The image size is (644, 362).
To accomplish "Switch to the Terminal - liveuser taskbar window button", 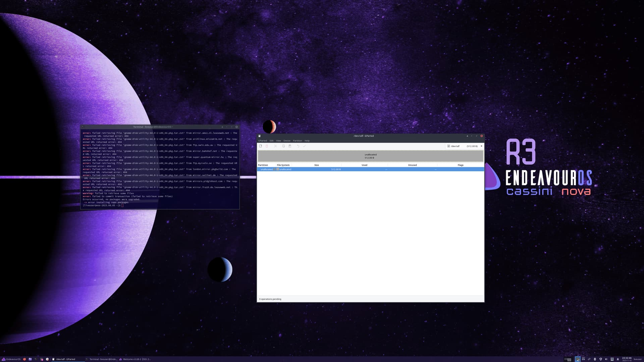I will pyautogui.click(x=102, y=359).
